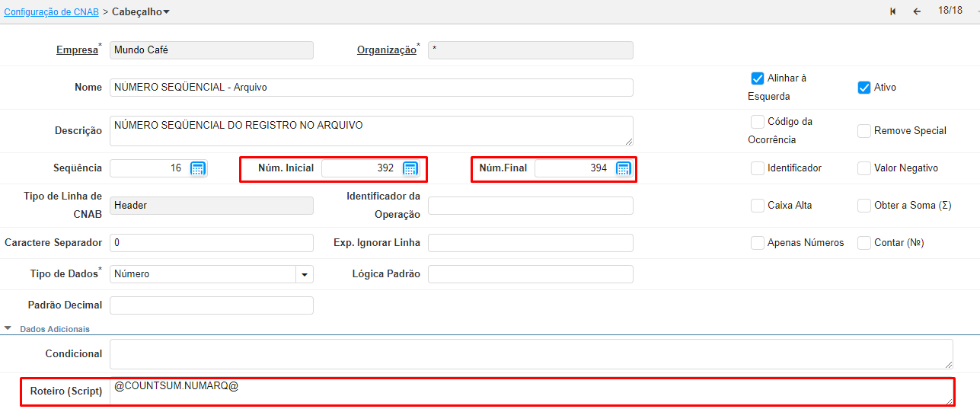Open the Empresa label link

coord(77,50)
